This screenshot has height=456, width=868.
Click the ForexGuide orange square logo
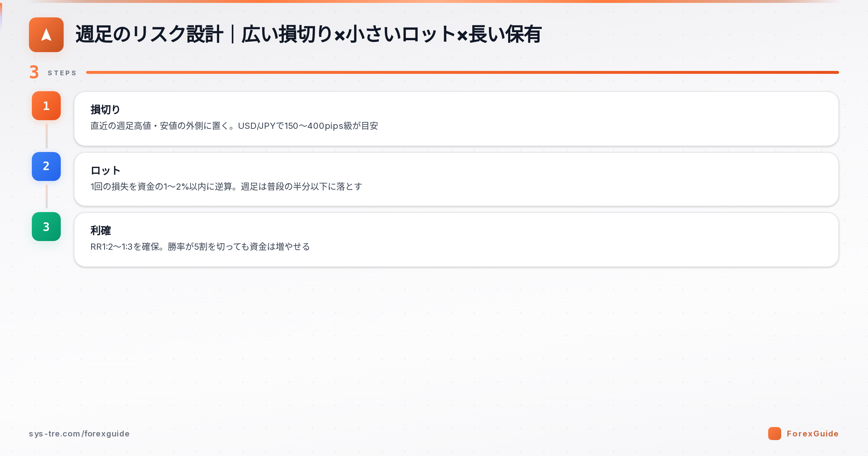pos(774,434)
